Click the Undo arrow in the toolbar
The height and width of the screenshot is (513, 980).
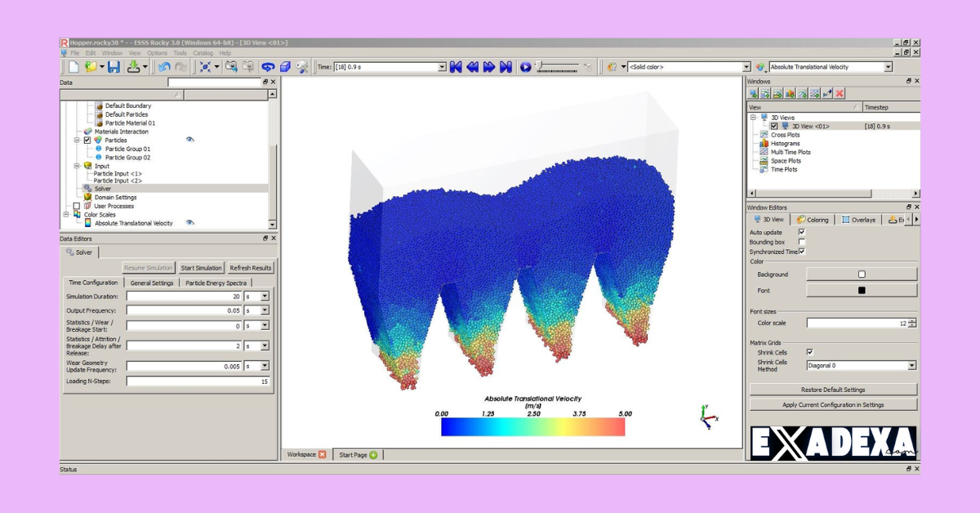coord(165,67)
